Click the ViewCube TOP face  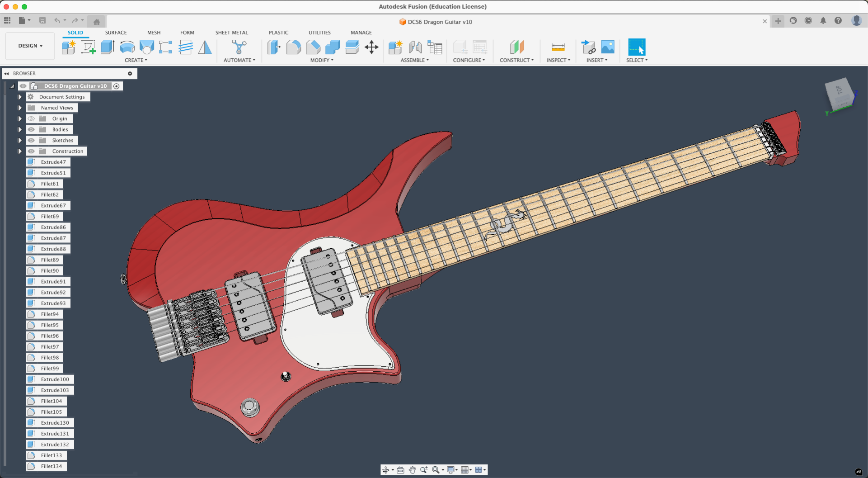click(x=839, y=90)
